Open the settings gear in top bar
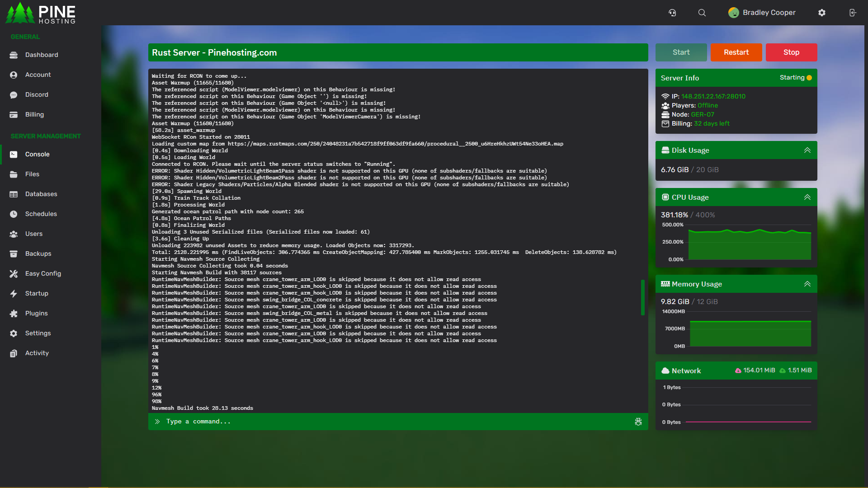Viewport: 868px width, 488px height. click(821, 13)
